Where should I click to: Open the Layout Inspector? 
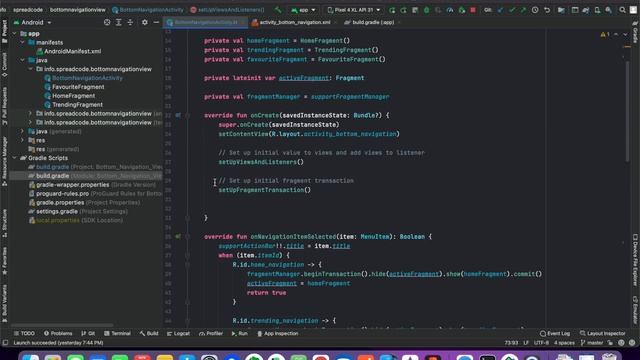602,333
